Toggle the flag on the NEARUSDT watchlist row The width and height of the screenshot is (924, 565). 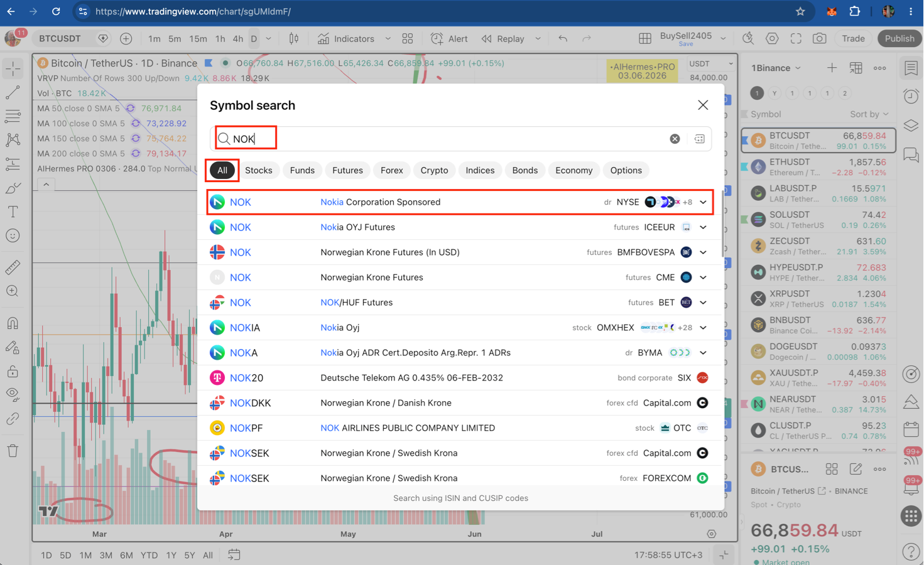[745, 404]
